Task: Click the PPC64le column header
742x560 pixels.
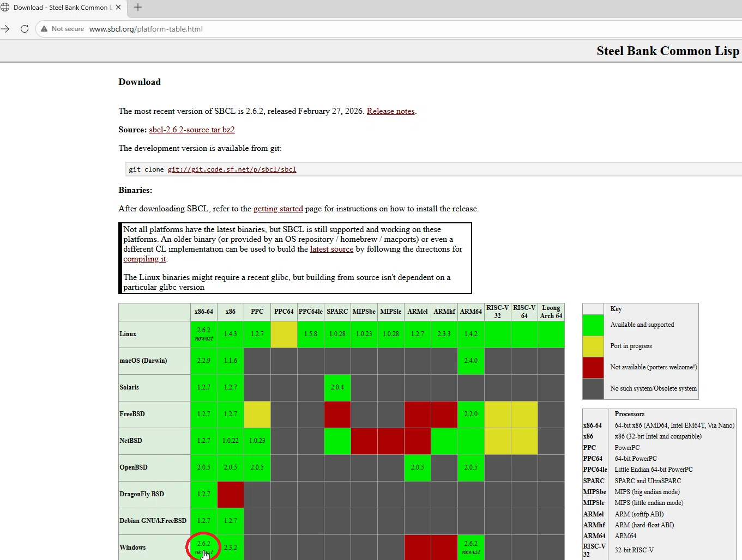Action: coord(311,312)
